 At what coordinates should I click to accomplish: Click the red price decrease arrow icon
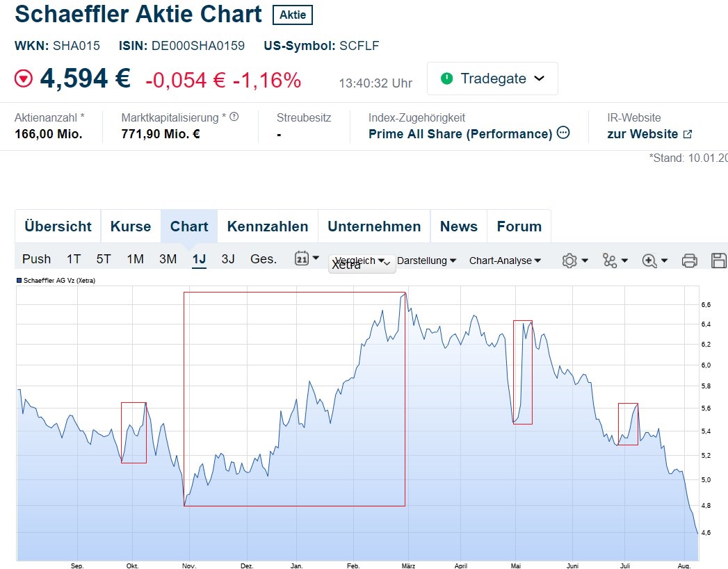pyautogui.click(x=23, y=79)
